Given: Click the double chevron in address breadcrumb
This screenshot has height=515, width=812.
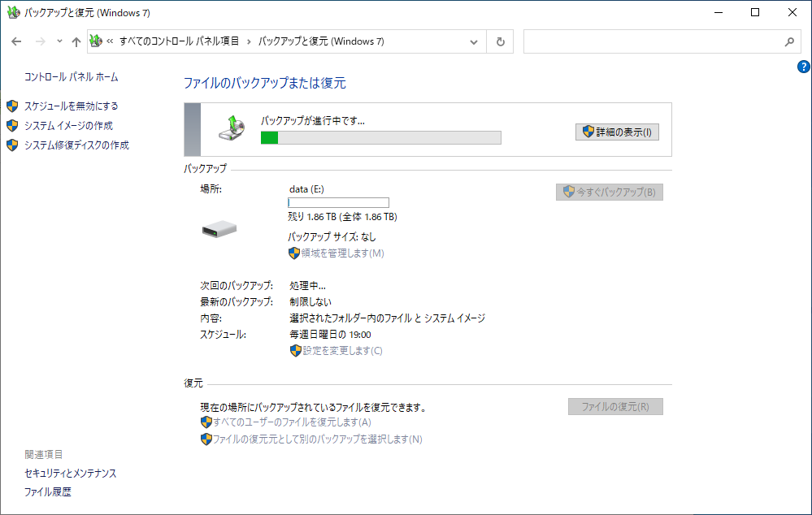Looking at the screenshot, I should point(110,41).
